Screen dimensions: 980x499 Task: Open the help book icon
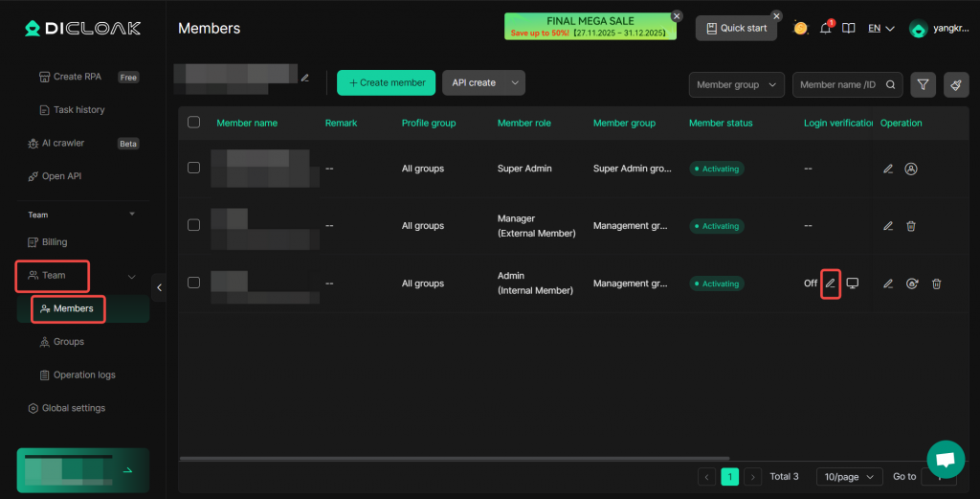tap(848, 29)
